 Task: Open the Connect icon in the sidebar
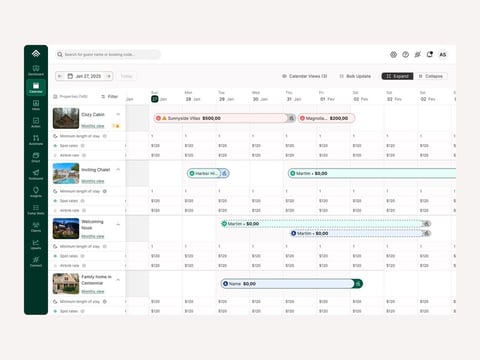[36, 261]
